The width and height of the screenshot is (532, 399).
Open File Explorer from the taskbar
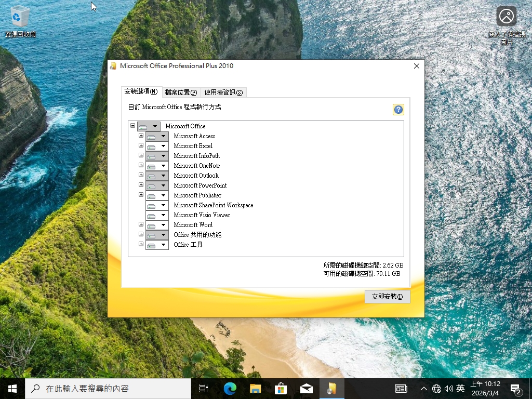pyautogui.click(x=255, y=388)
